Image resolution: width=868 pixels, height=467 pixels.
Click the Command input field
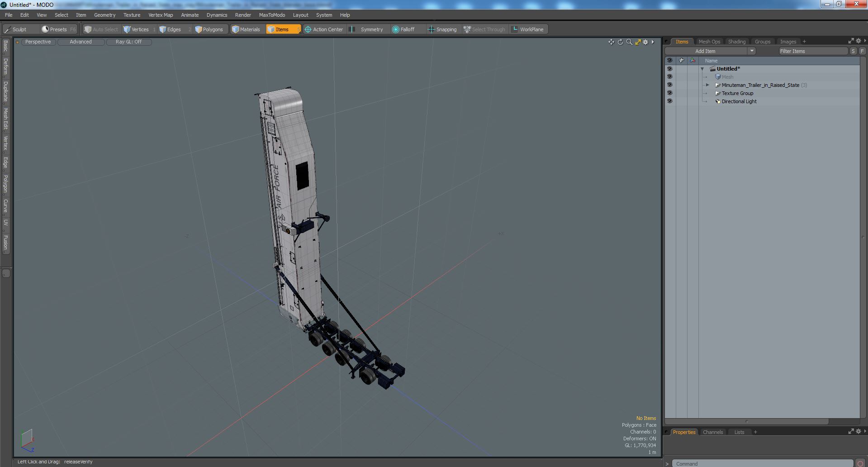[763, 463]
